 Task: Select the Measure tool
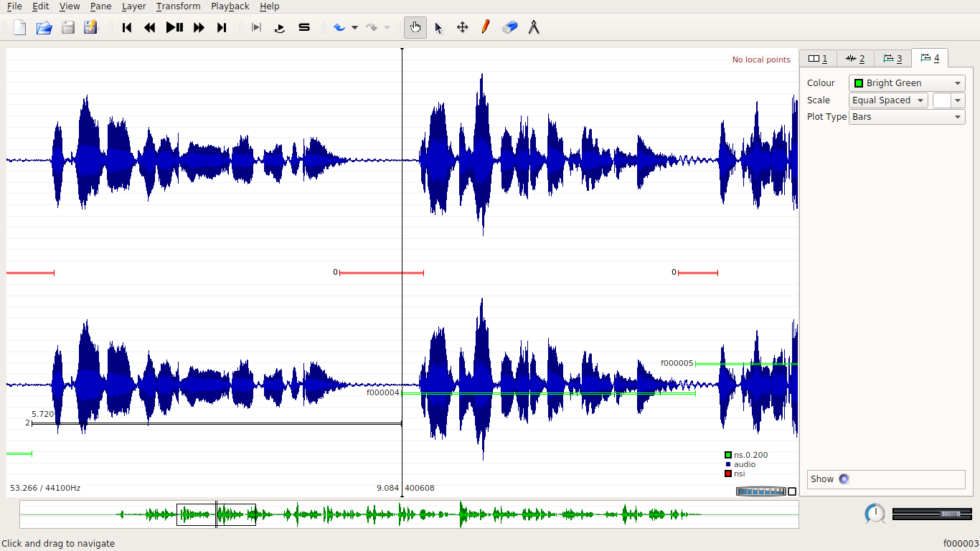point(534,27)
